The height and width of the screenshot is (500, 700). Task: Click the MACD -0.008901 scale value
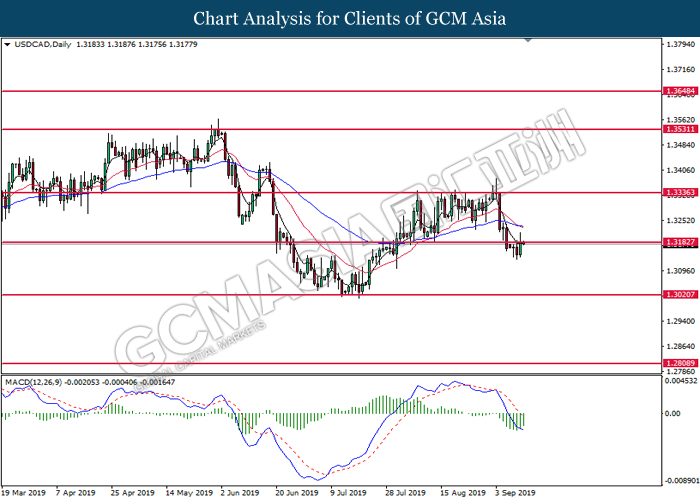pyautogui.click(x=681, y=481)
